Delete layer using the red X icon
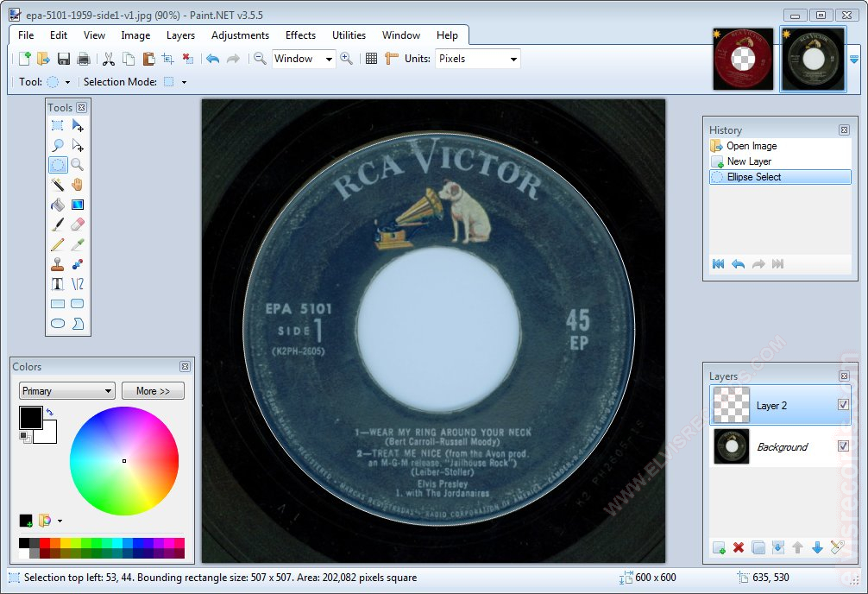 (739, 547)
